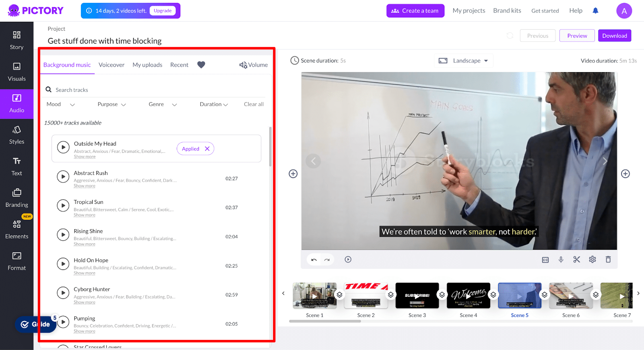The image size is (644, 350).
Task: Click Show more under Abstract Rush
Action: tap(85, 186)
